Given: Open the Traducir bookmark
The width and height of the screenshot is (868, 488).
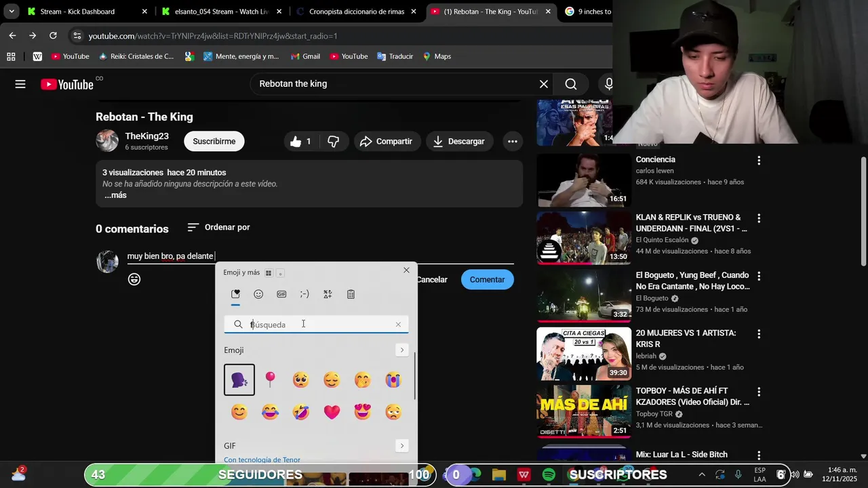Looking at the screenshot, I should [x=395, y=56].
